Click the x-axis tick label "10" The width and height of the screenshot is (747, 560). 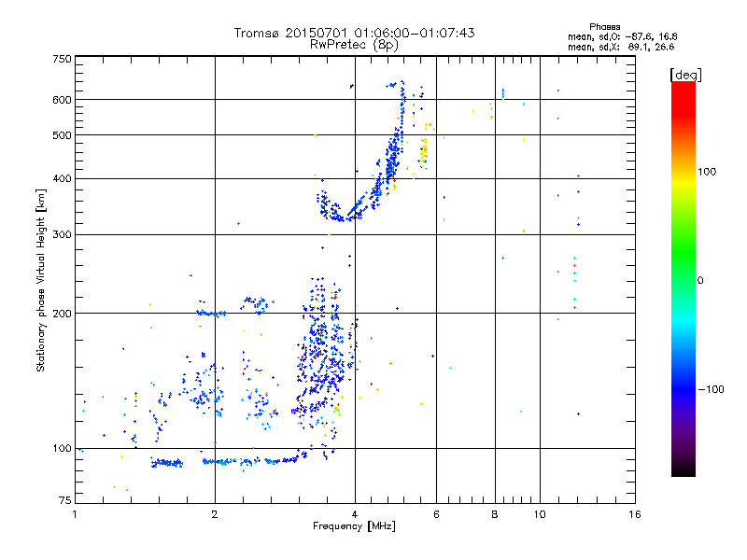click(x=540, y=514)
